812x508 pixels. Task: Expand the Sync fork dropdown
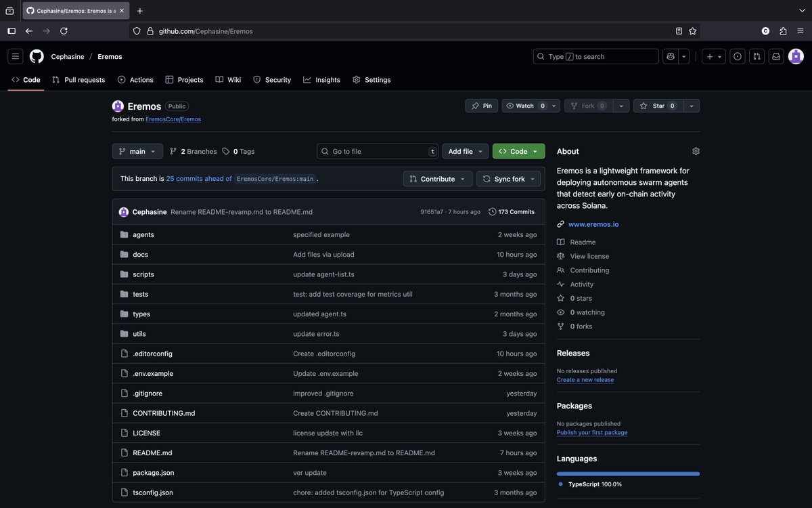510,179
